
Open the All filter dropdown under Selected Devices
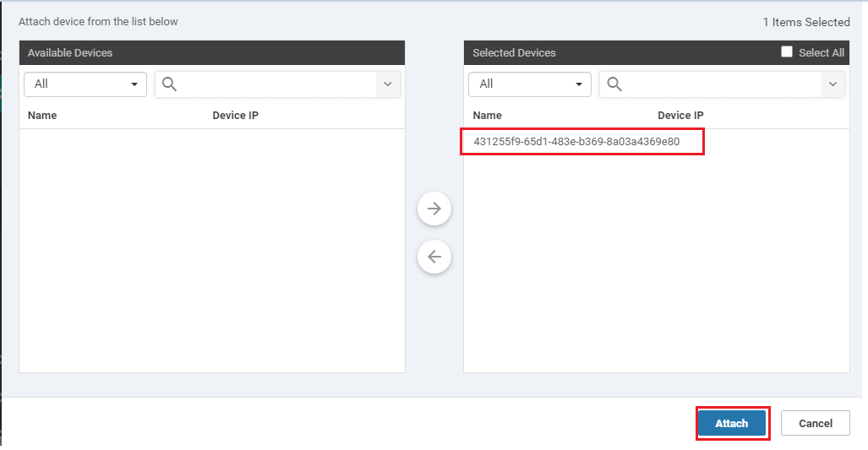pyautogui.click(x=530, y=84)
